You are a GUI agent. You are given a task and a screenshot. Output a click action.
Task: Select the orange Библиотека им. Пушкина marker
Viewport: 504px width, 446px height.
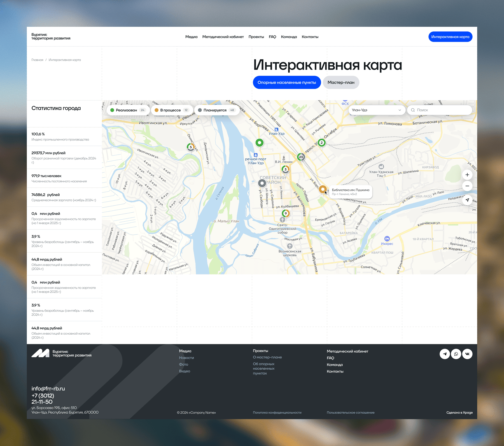pos(323,189)
